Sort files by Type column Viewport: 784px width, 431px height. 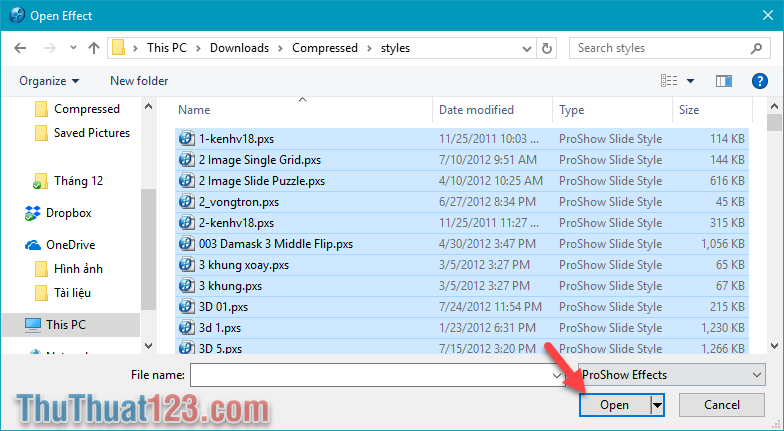click(x=572, y=110)
